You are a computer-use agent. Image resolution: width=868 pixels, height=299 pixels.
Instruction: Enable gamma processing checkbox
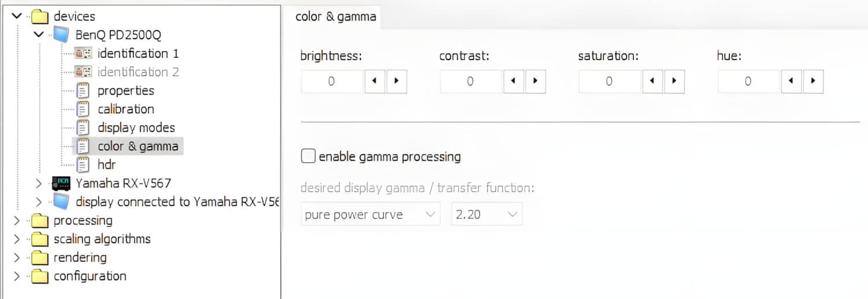[x=308, y=156]
